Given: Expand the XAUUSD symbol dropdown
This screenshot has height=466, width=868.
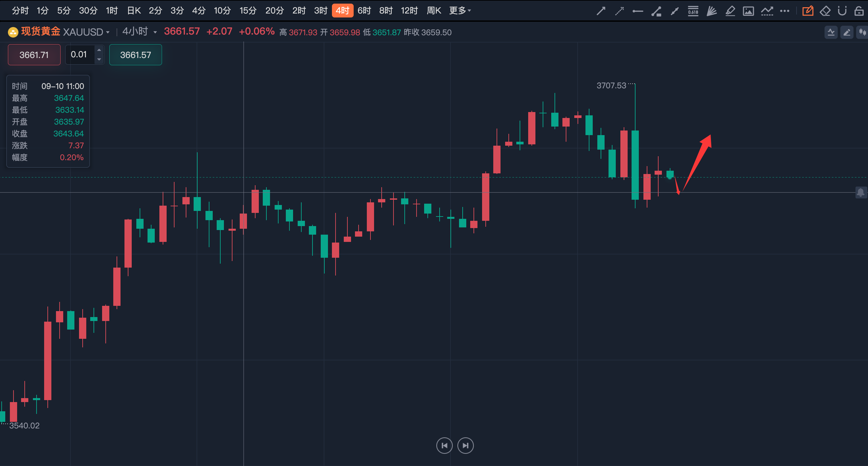Looking at the screenshot, I should click(108, 32).
